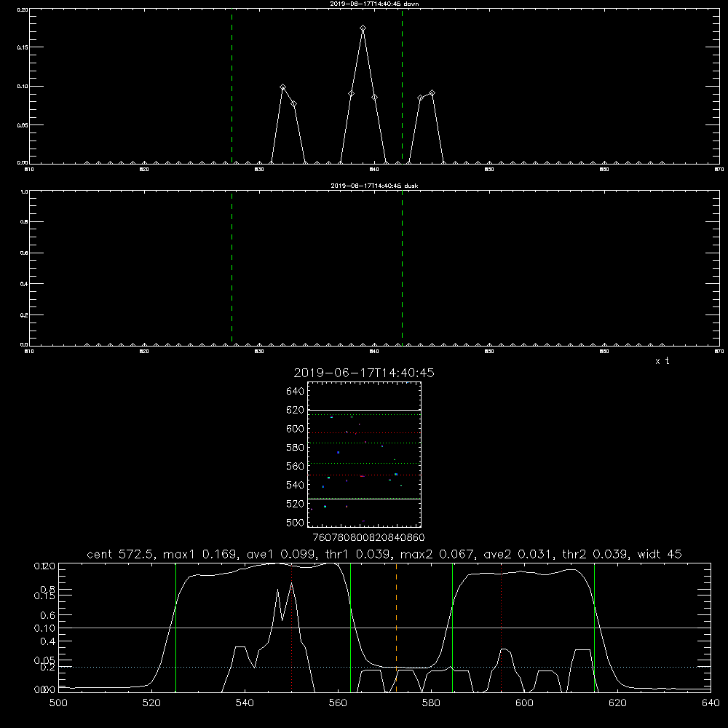Click 'widt 45' in the bottom plot title
This screenshot has width=728, height=728.
pyautogui.click(x=660, y=554)
